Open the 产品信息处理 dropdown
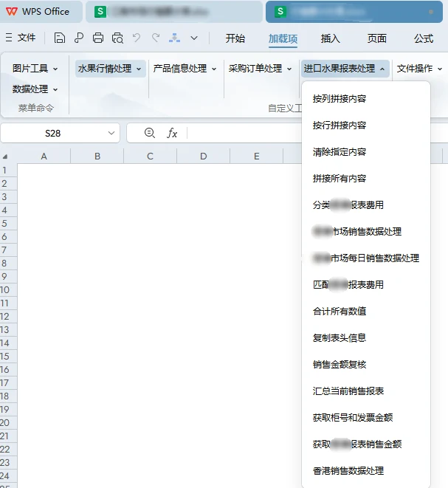 click(x=185, y=69)
